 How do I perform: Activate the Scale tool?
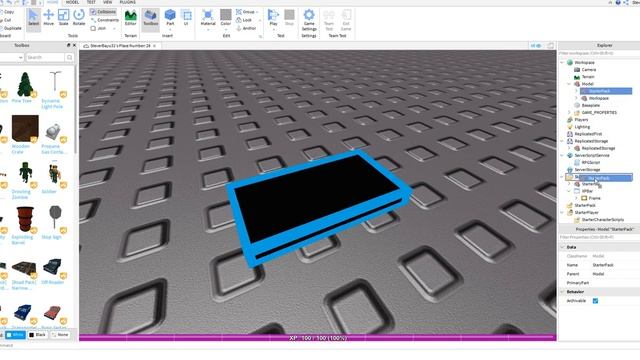(64, 18)
